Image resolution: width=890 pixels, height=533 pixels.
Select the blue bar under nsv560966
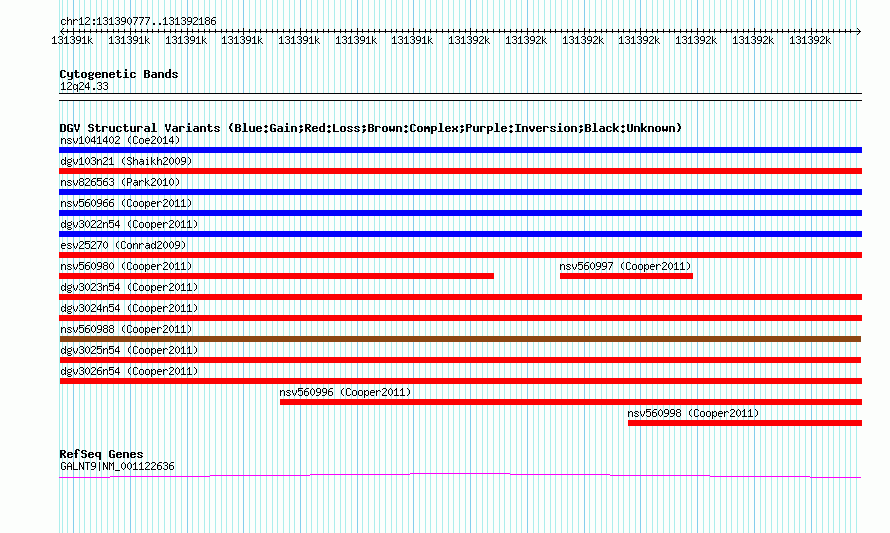tap(460, 213)
